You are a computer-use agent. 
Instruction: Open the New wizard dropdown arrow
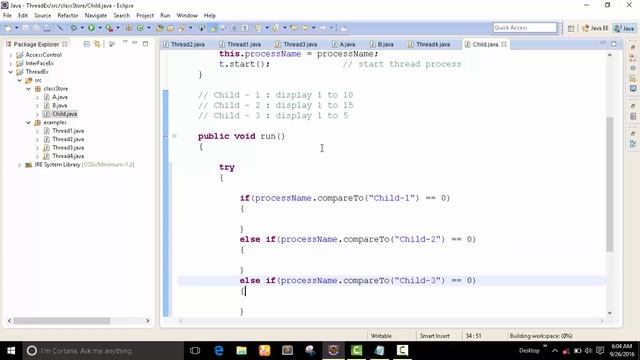tap(16, 28)
